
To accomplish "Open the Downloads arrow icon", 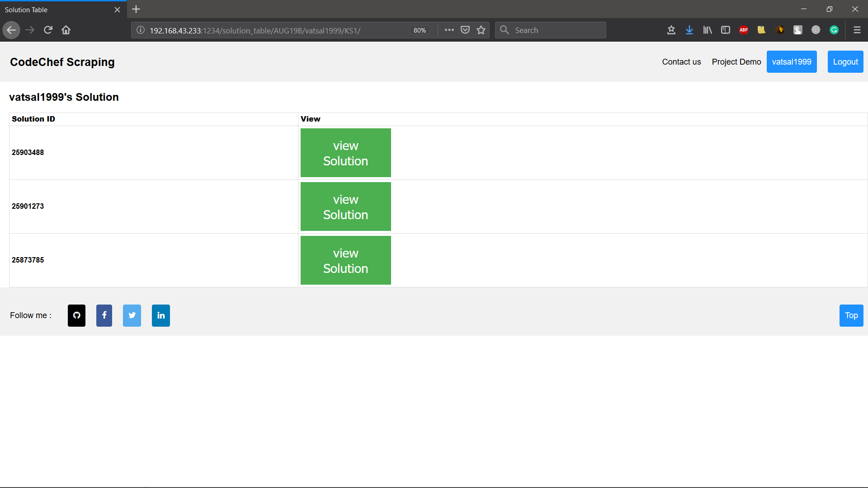I will click(x=689, y=30).
